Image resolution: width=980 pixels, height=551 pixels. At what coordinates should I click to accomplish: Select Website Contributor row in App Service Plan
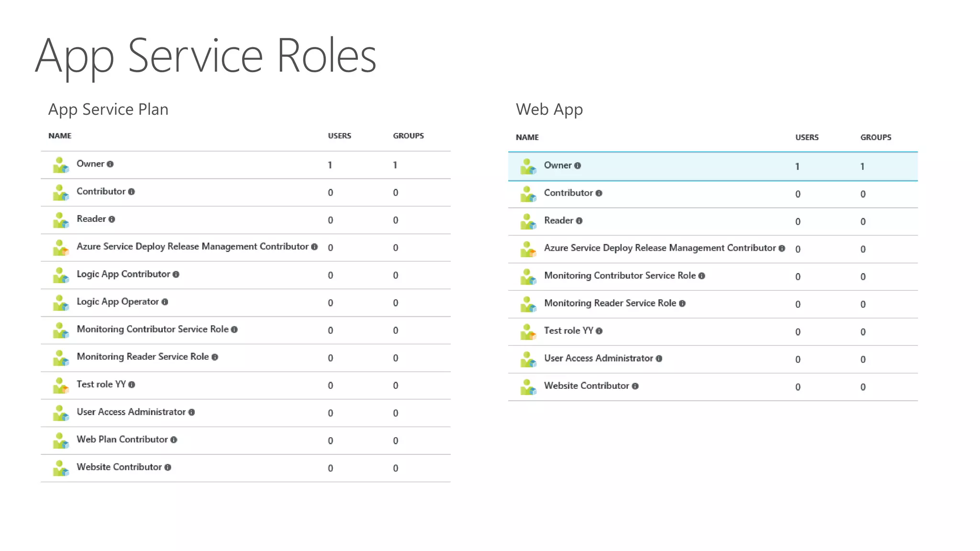click(119, 467)
